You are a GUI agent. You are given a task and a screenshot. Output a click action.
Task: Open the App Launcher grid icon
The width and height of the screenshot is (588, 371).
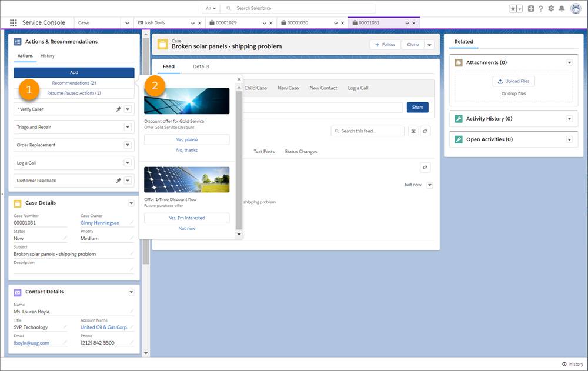click(x=13, y=22)
